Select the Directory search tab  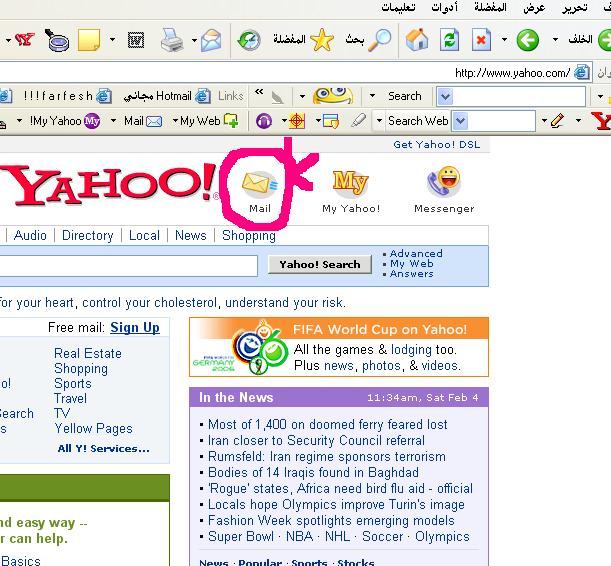88,235
